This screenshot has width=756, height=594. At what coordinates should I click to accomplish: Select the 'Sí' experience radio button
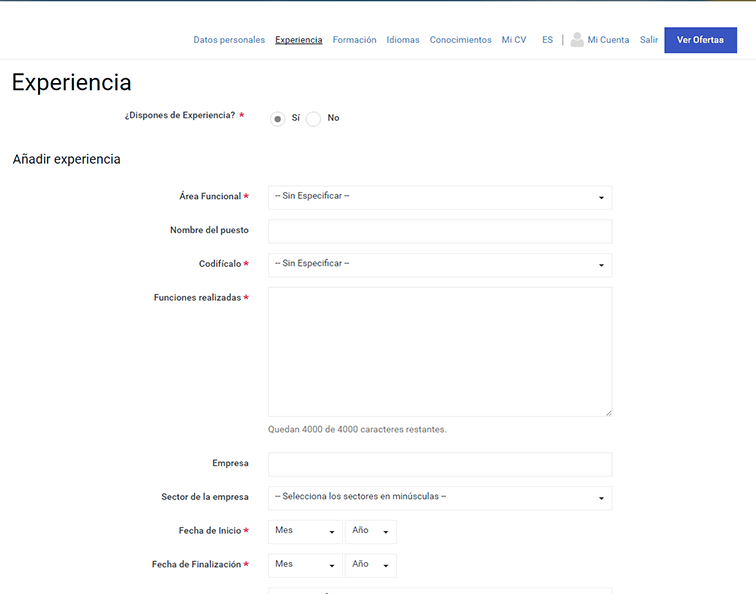pyautogui.click(x=278, y=118)
